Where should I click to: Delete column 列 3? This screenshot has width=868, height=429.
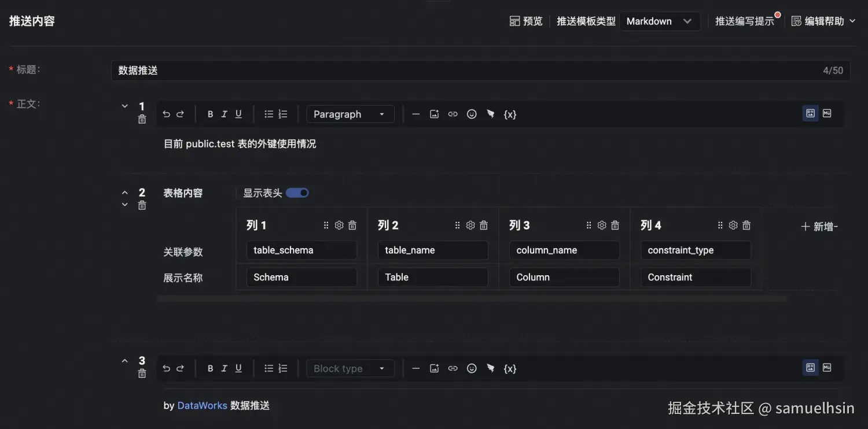tap(615, 225)
